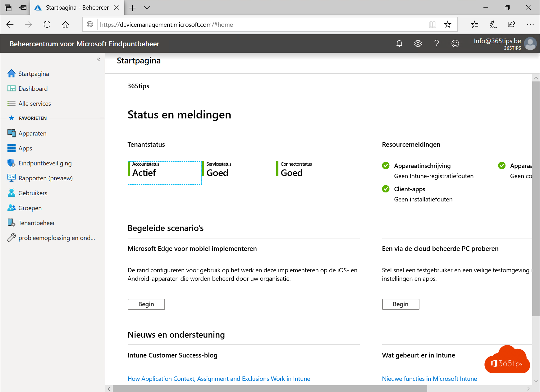Screen dimensions: 540x392
Task: Click the help question mark icon
Action: pos(437,44)
